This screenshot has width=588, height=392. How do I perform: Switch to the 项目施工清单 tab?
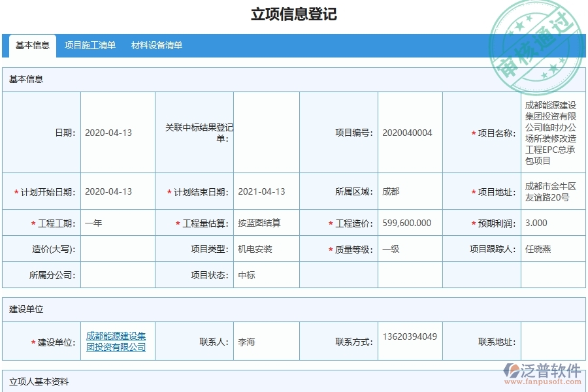90,46
